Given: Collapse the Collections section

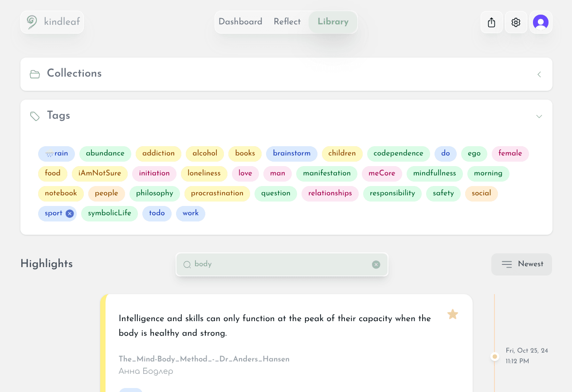Looking at the screenshot, I should pos(539,74).
